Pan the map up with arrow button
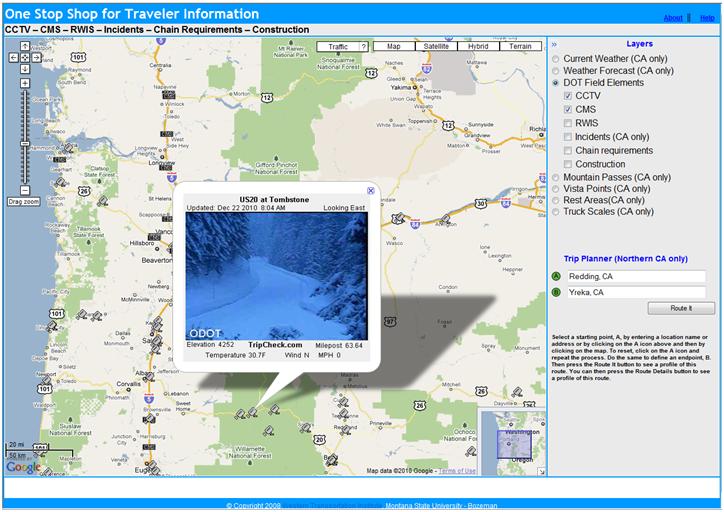Image resolution: width=724 pixels, height=512 pixels. (x=25, y=46)
